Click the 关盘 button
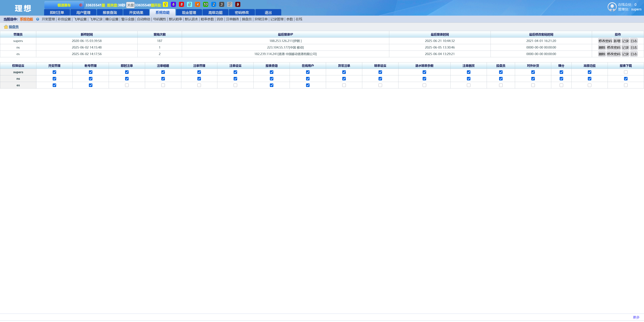 (x=130, y=5)
